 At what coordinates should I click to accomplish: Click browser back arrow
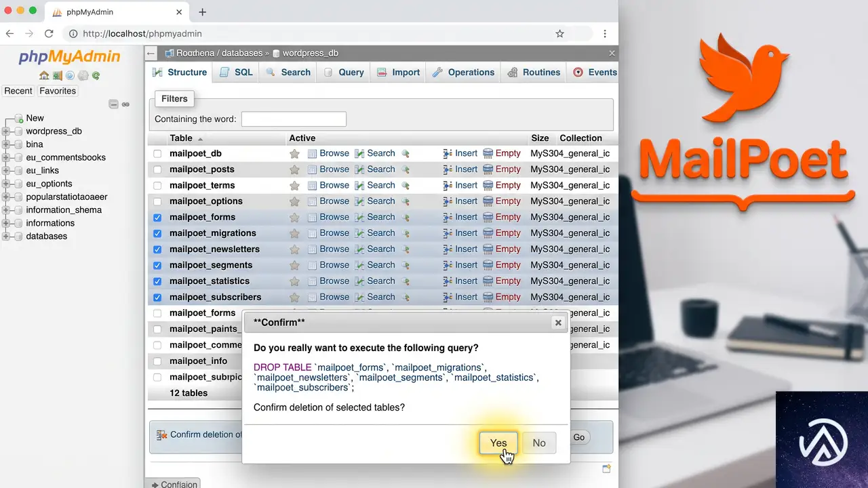[9, 33]
